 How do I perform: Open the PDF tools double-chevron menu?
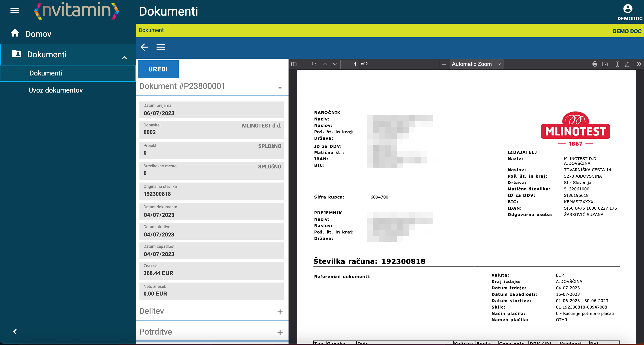639,64
